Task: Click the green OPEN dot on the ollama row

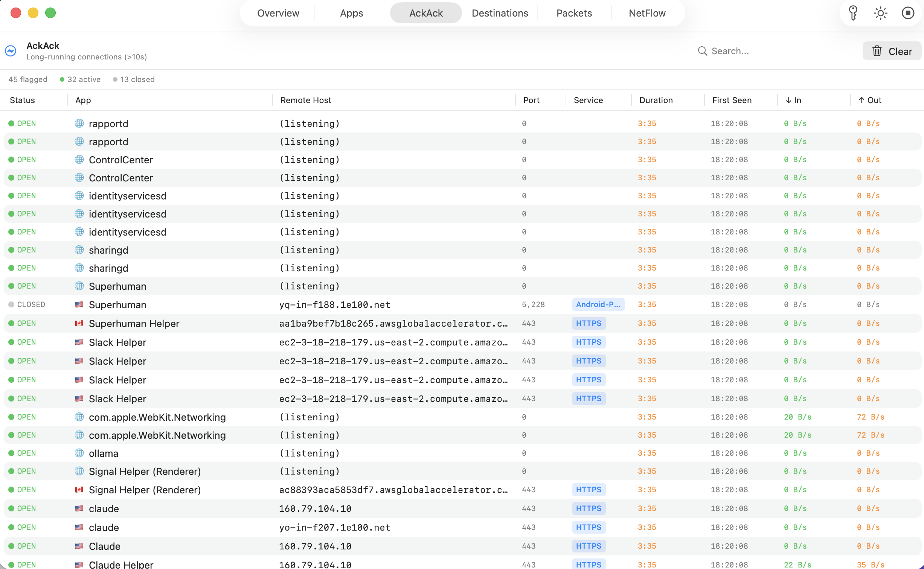Action: pyautogui.click(x=11, y=453)
